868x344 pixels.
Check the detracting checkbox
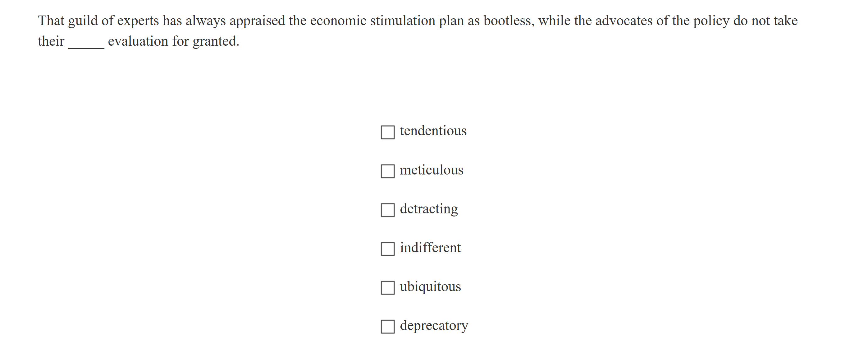[388, 210]
